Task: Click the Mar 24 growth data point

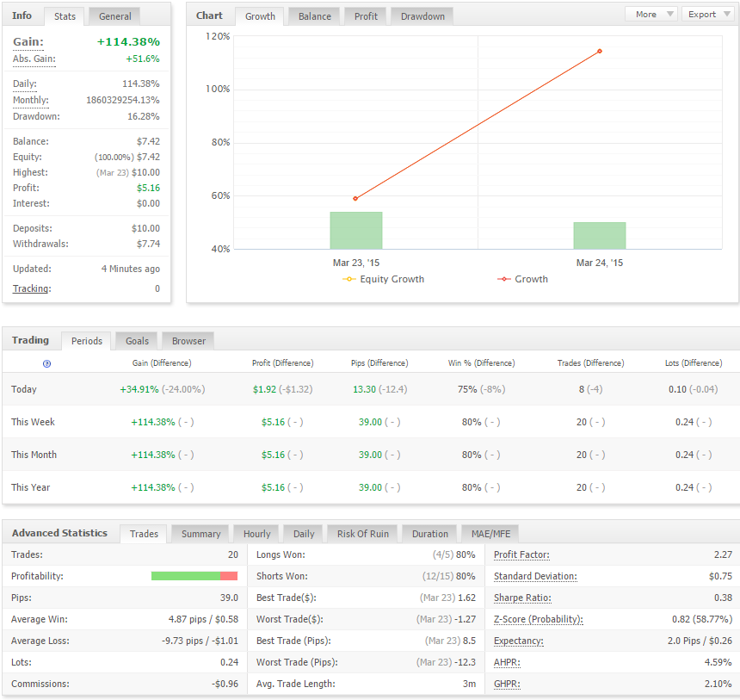Action: click(600, 51)
